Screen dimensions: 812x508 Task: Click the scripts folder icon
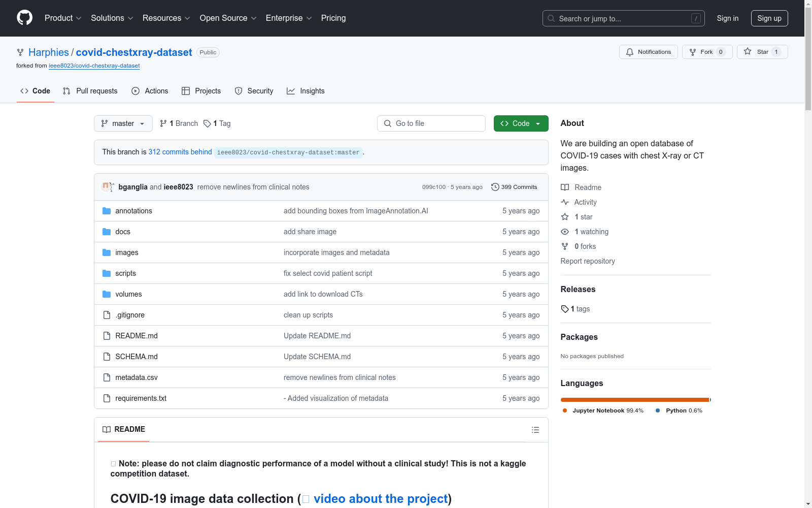coord(107,273)
